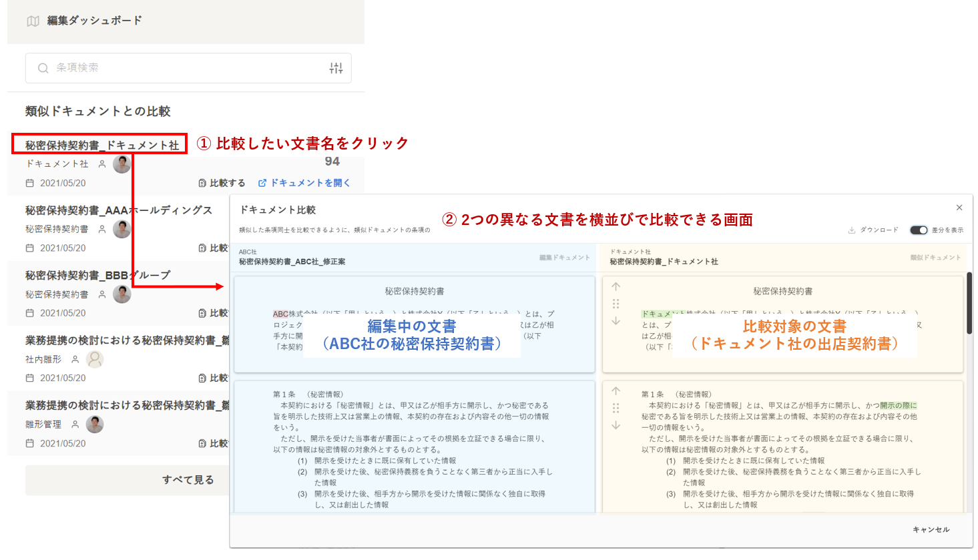Select 秘密保持契約書_ドキュメント社 document title
The height and width of the screenshot is (560, 978).
pyautogui.click(x=102, y=145)
